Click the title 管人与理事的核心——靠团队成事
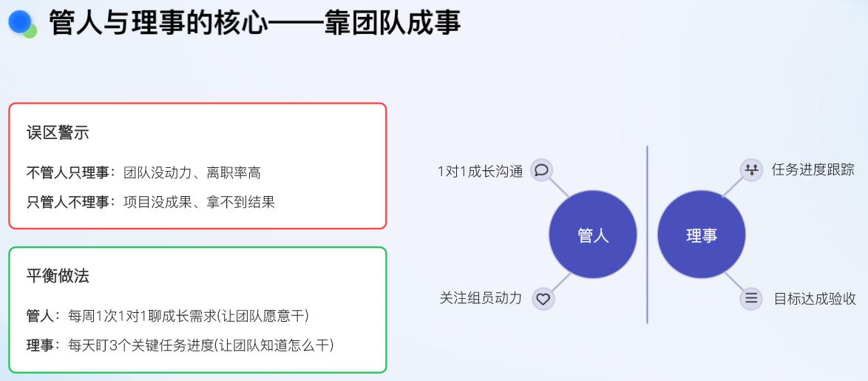The width and height of the screenshot is (868, 381). [255, 24]
